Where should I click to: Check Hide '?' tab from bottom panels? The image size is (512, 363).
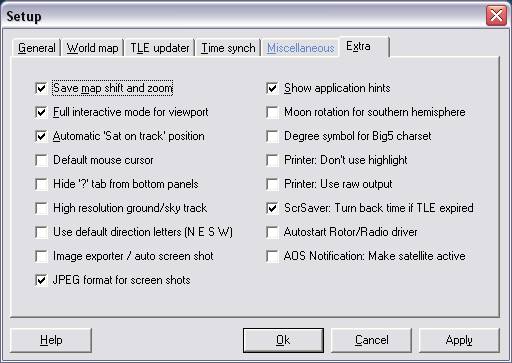pos(41,184)
